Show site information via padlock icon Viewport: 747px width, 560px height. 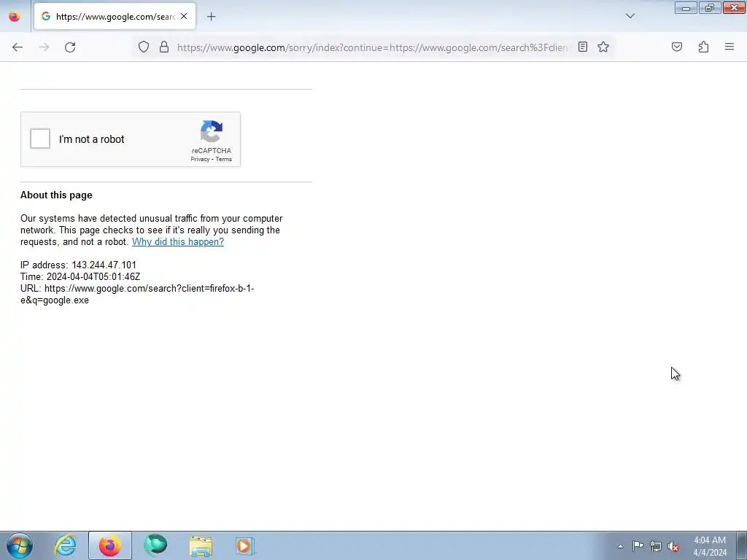click(x=164, y=47)
